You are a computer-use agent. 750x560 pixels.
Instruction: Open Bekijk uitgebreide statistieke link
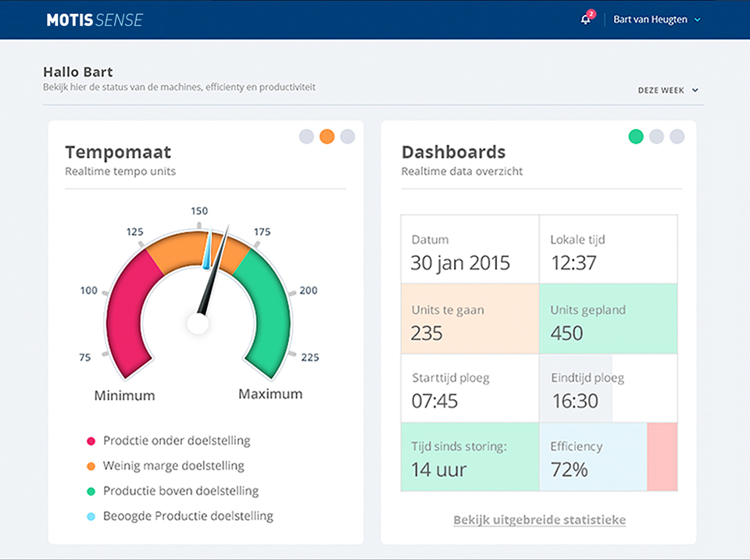click(x=539, y=520)
